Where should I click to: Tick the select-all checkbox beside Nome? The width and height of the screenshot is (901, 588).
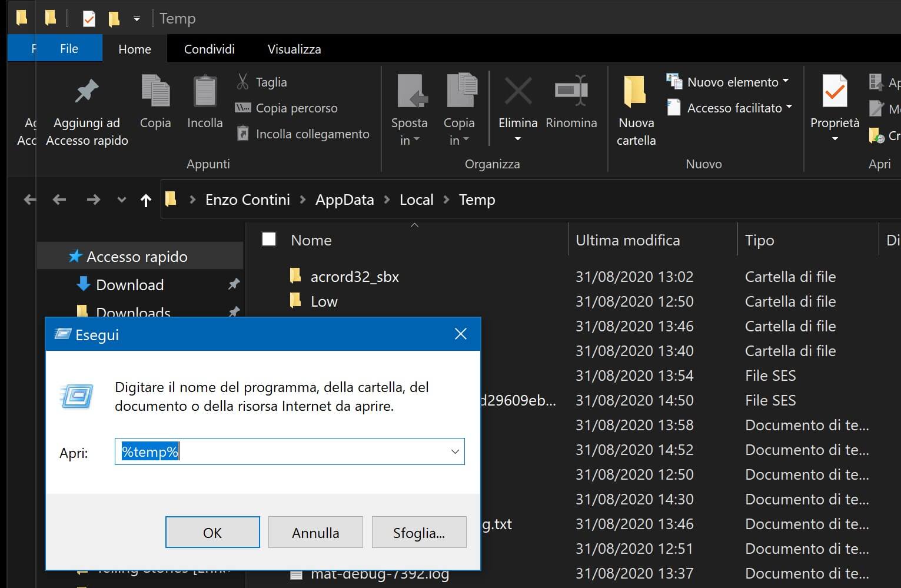[x=269, y=239]
